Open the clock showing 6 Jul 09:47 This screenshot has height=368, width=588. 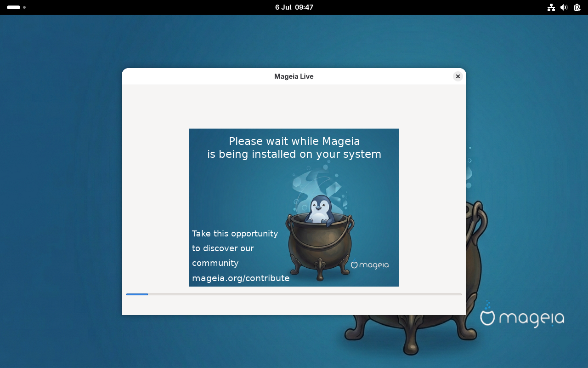tap(294, 7)
